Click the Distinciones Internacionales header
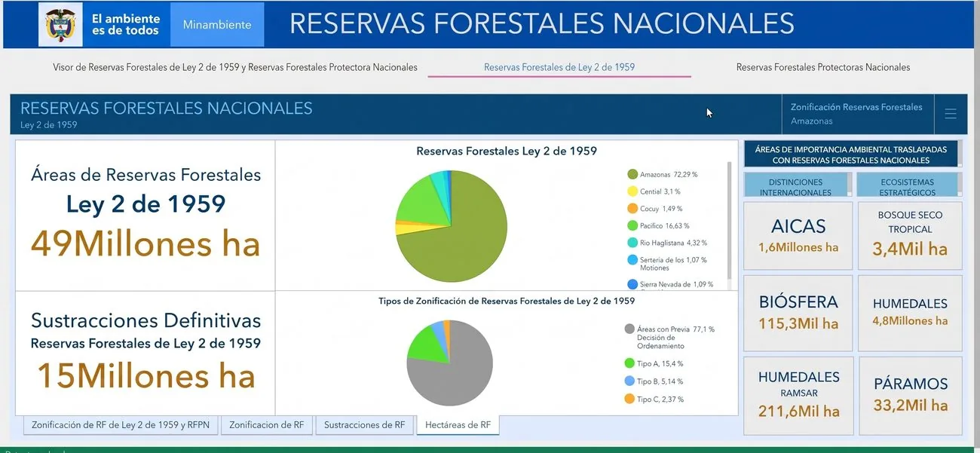The width and height of the screenshot is (980, 453). pyautogui.click(x=798, y=185)
